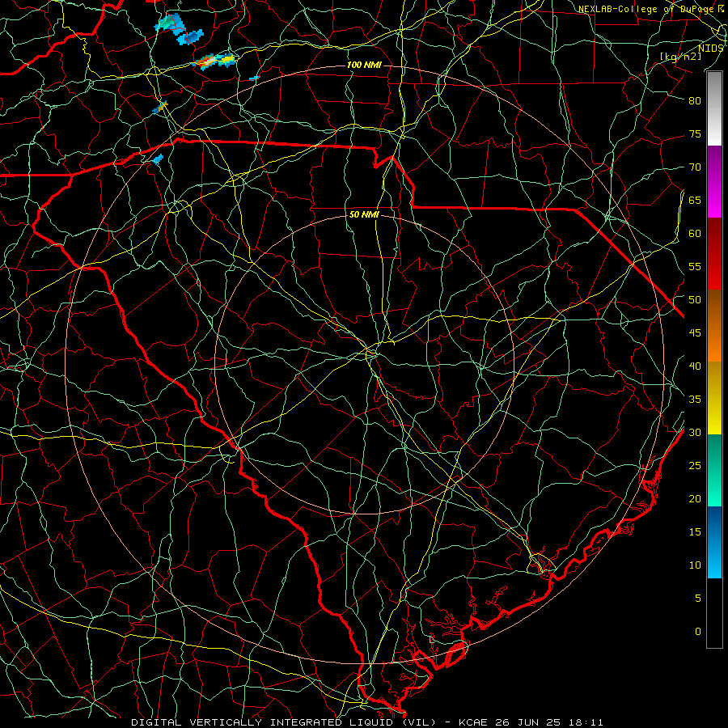Click the 55 value on the color scale
The width and height of the screenshot is (728, 728).
(x=695, y=267)
